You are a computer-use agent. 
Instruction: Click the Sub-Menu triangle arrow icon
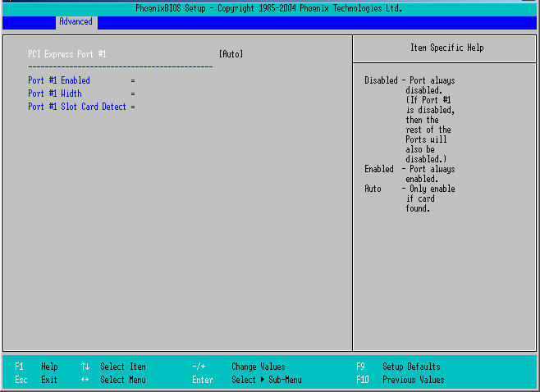(x=263, y=380)
